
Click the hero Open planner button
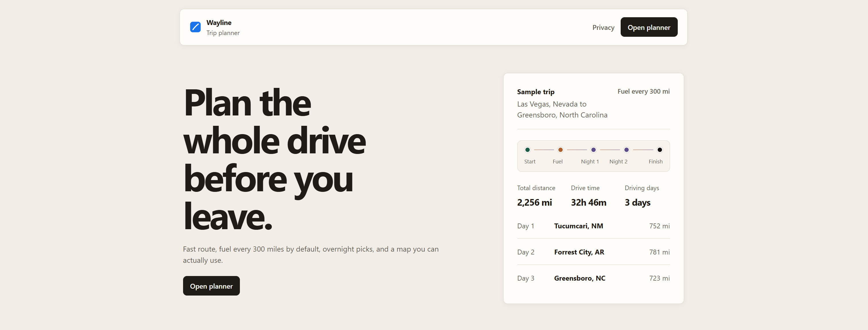[x=211, y=286]
